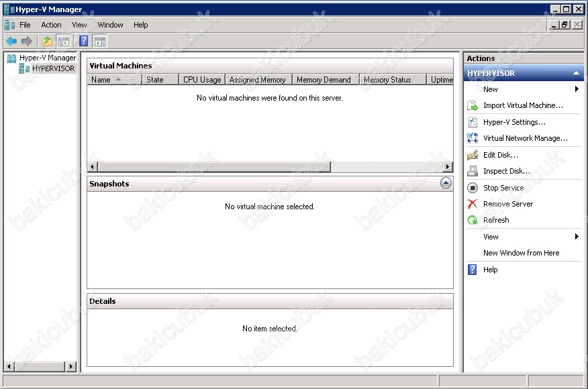Open Virtual Network Manager action
588x389 pixels.
(526, 138)
